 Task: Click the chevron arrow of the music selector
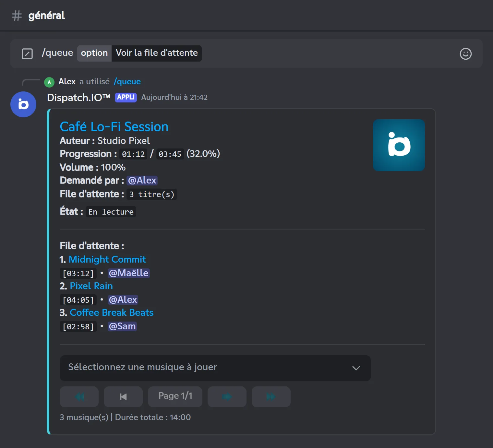click(x=356, y=368)
